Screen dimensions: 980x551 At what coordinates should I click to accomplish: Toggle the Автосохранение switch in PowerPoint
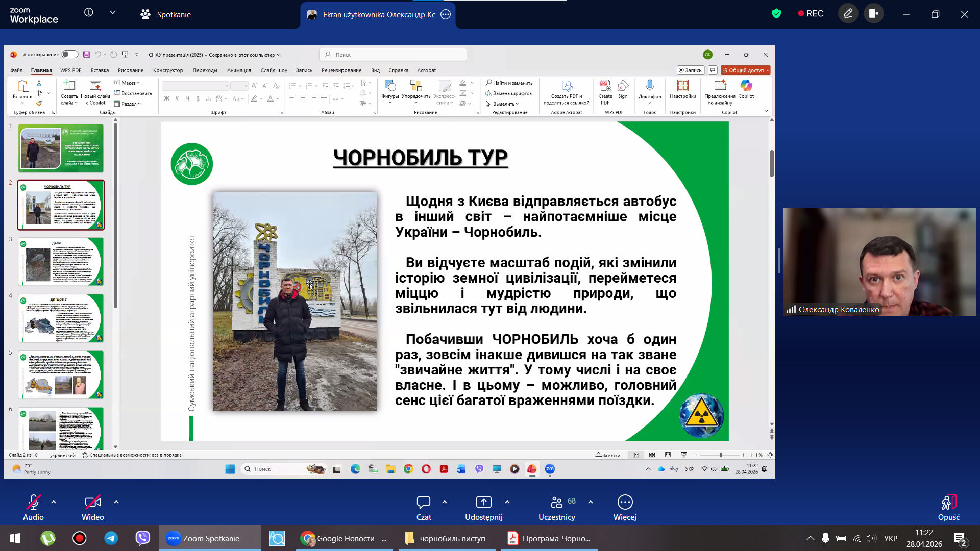(x=69, y=55)
